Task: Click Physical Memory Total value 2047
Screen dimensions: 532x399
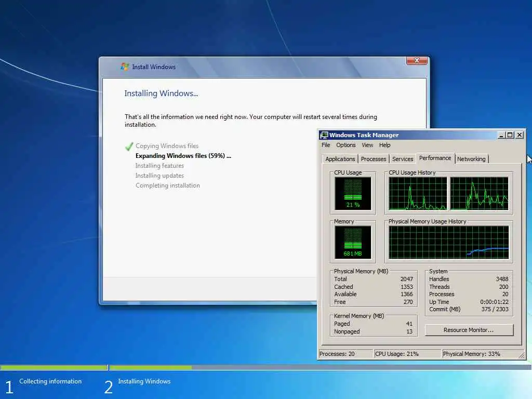Action: (x=406, y=279)
